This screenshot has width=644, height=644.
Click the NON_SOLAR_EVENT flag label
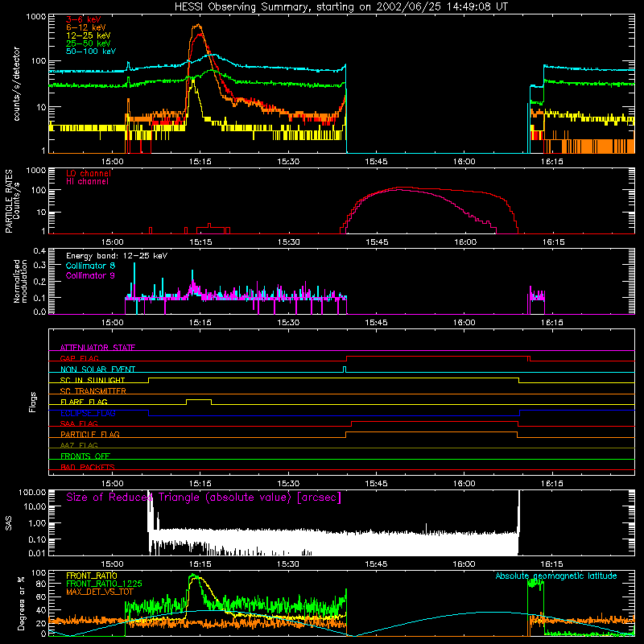tap(97, 369)
